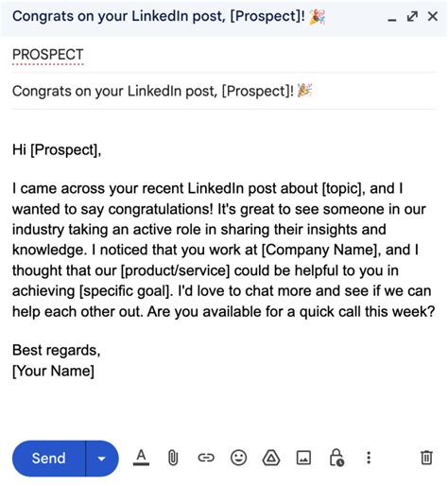Discard draft with trash icon
Image resolution: width=448 pixels, height=486 pixels.
pyautogui.click(x=426, y=458)
